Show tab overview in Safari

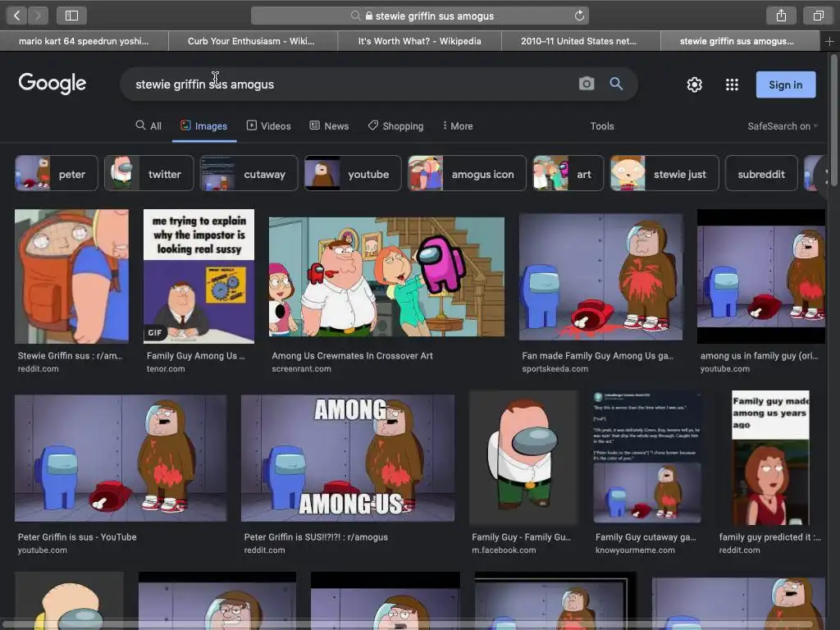pyautogui.click(x=818, y=16)
